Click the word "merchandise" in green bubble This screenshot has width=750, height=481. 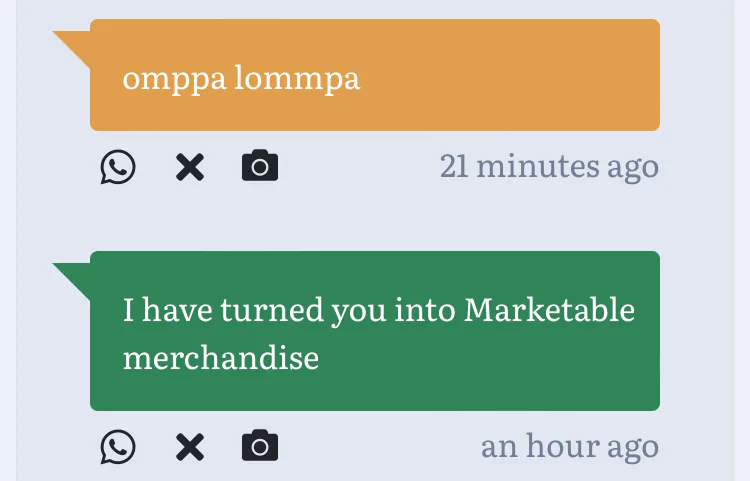pos(220,358)
